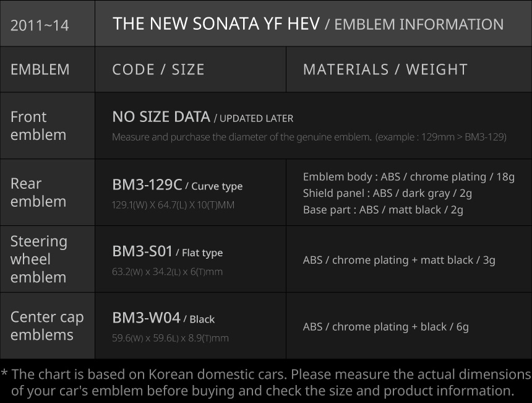Click the Korean domestic cars footnote
532x403 pixels.
pos(266,383)
